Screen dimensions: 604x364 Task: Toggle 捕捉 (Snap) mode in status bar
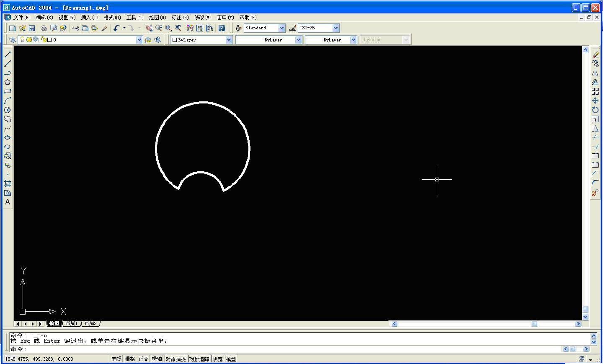click(116, 359)
